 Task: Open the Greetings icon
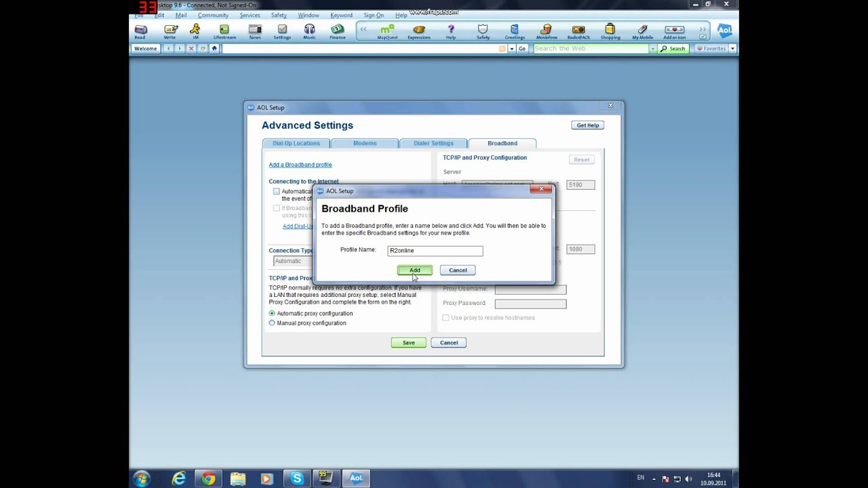click(x=515, y=32)
